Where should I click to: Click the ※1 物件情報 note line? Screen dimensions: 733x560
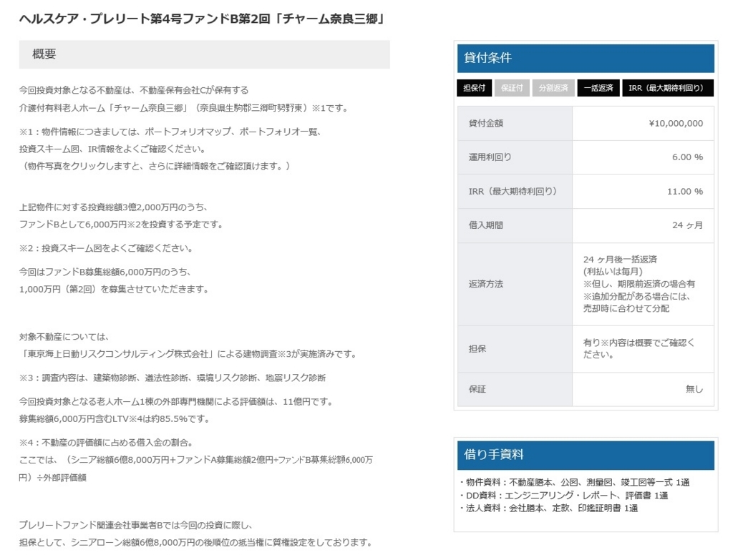[x=171, y=132]
